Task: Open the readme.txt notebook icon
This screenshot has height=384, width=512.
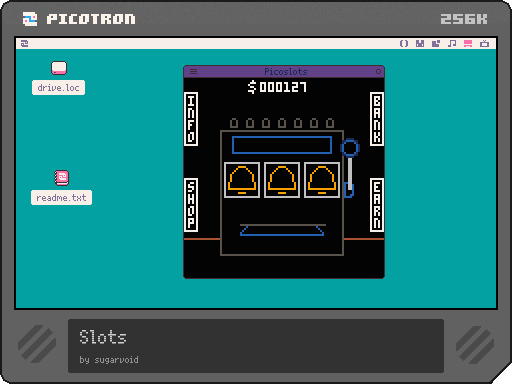Action: pos(62,178)
